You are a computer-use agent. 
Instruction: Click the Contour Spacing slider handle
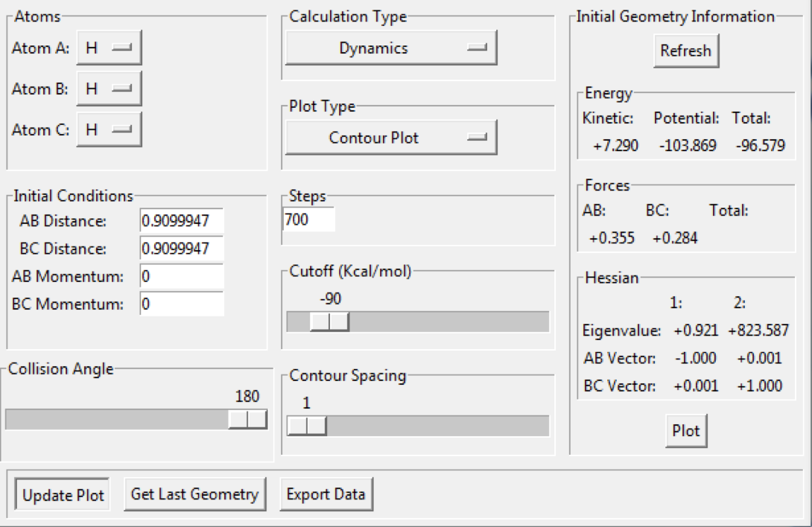306,425
